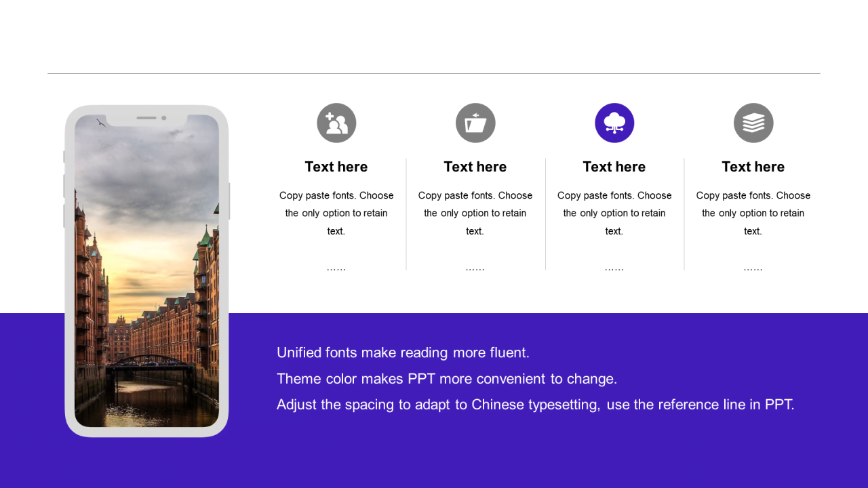
Task: Click the ellipsis dots in first column
Action: (x=336, y=270)
